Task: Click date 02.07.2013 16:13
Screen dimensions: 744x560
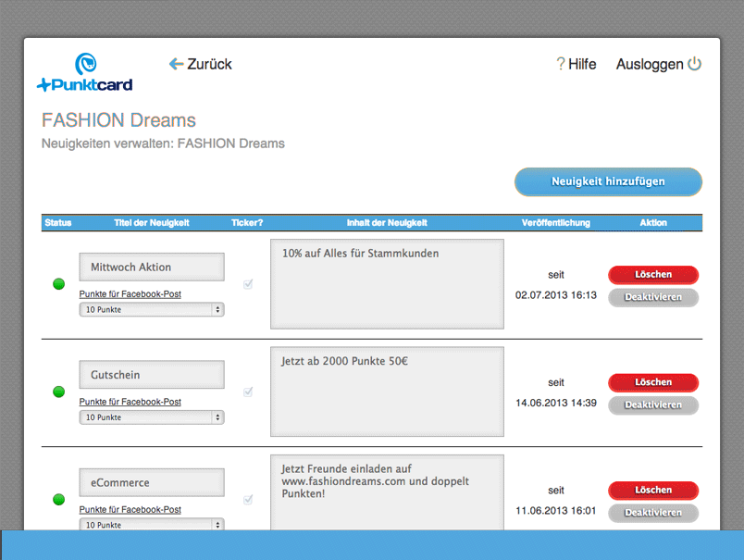Action: (555, 295)
